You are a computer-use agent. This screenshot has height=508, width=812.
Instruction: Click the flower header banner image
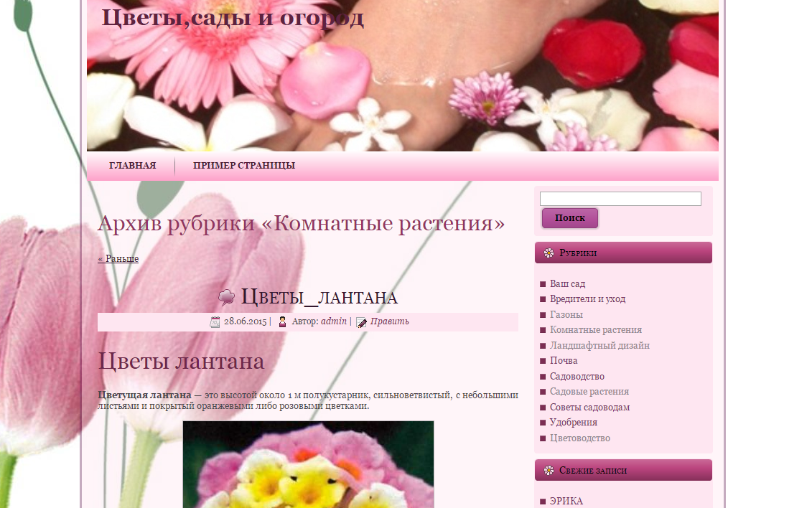402,75
